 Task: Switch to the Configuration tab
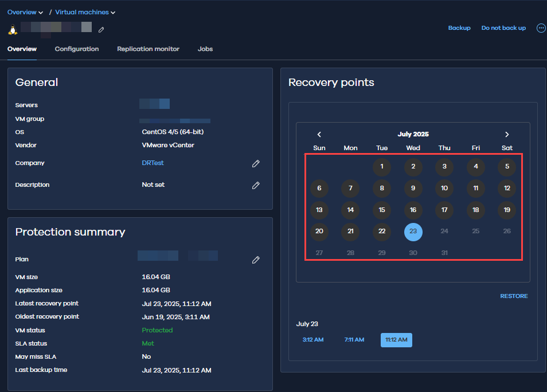tap(77, 49)
